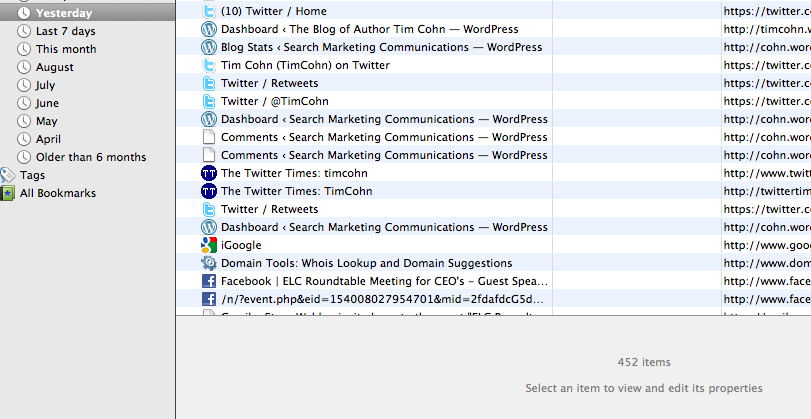This screenshot has width=811, height=419.
Task: Select The Twitter Times: TimCohn entry
Action: click(x=296, y=191)
